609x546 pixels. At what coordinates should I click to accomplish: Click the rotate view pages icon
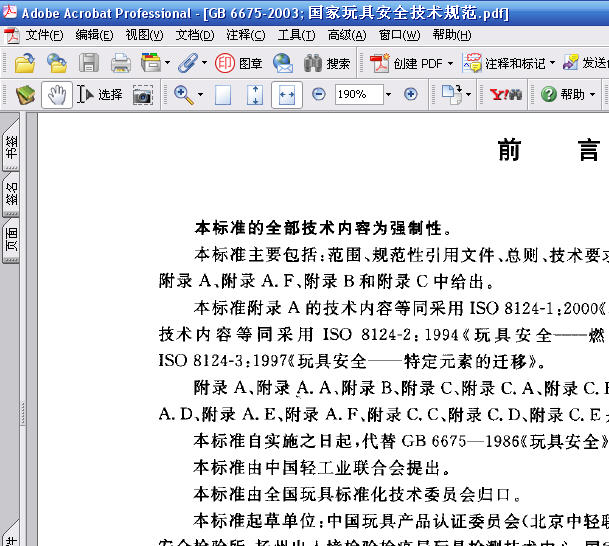pyautogui.click(x=452, y=94)
